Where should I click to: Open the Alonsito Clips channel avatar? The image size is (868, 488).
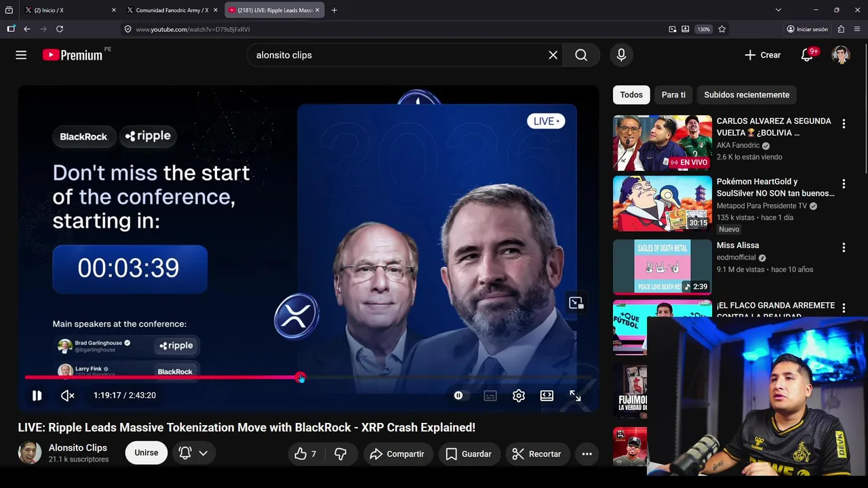(30, 453)
